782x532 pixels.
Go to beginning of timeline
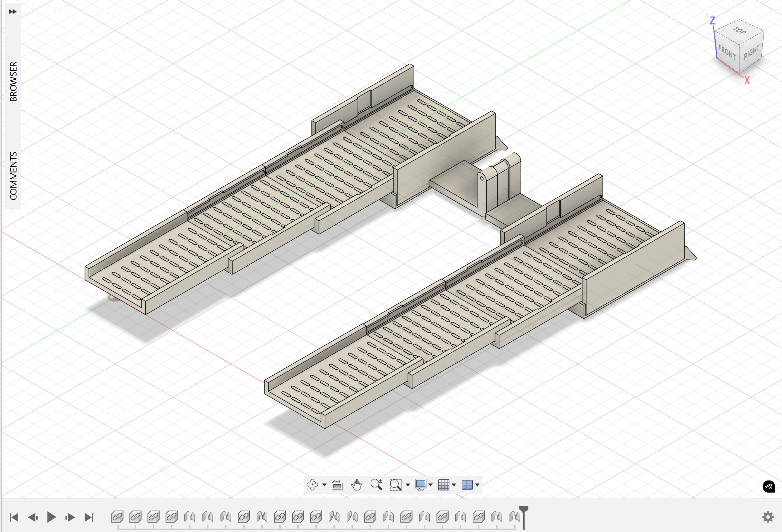click(x=14, y=517)
